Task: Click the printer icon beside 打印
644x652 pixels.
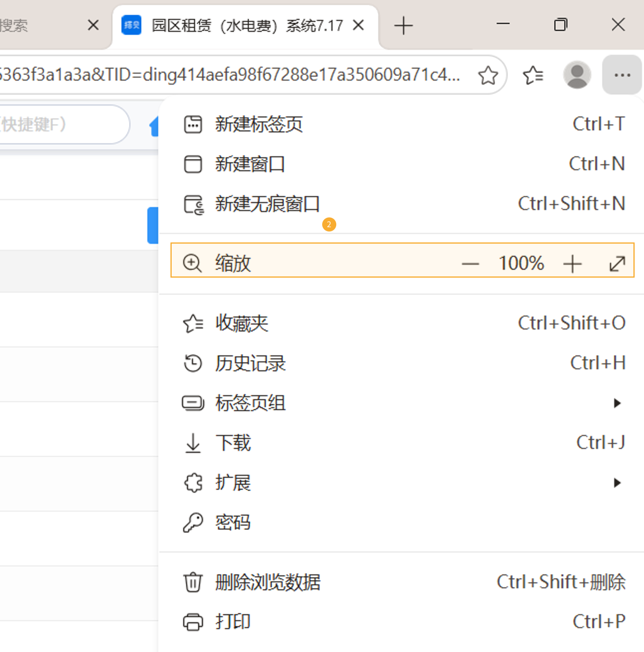Action: [193, 622]
